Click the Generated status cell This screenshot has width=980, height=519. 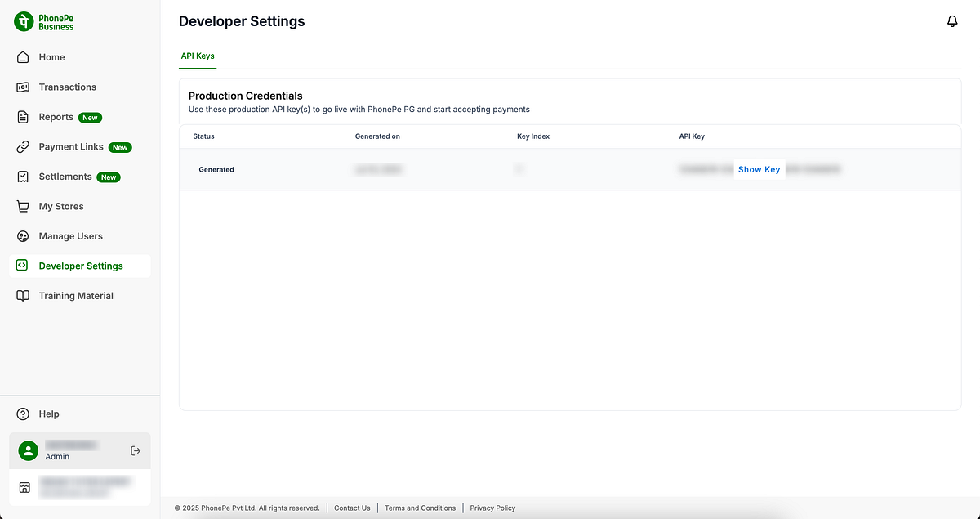[216, 170]
